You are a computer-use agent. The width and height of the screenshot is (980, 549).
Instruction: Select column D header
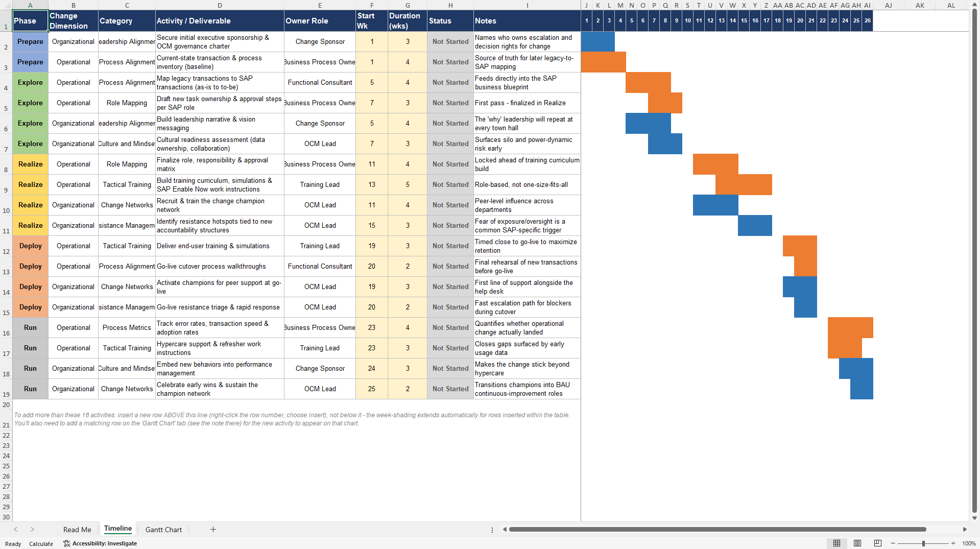(x=220, y=5)
